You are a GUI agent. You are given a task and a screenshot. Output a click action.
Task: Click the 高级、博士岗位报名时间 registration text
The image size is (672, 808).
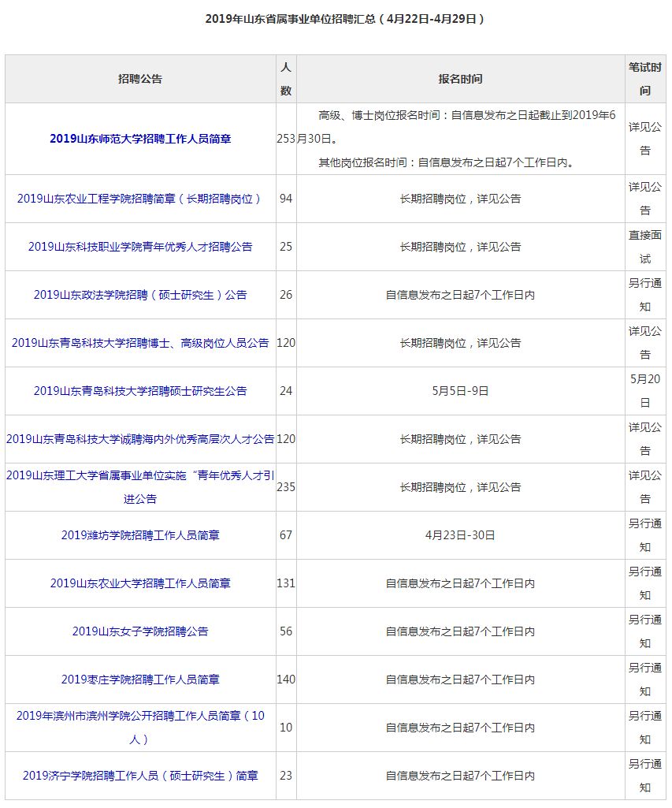pyautogui.click(x=456, y=127)
